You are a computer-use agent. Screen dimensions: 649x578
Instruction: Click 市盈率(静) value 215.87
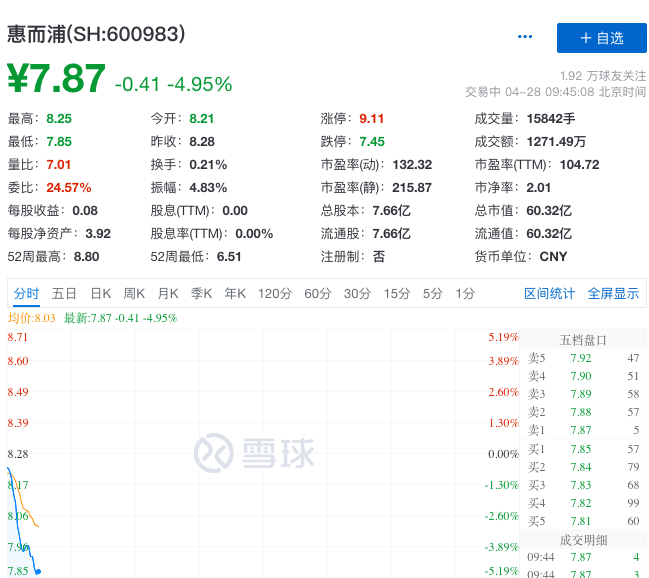(x=412, y=188)
